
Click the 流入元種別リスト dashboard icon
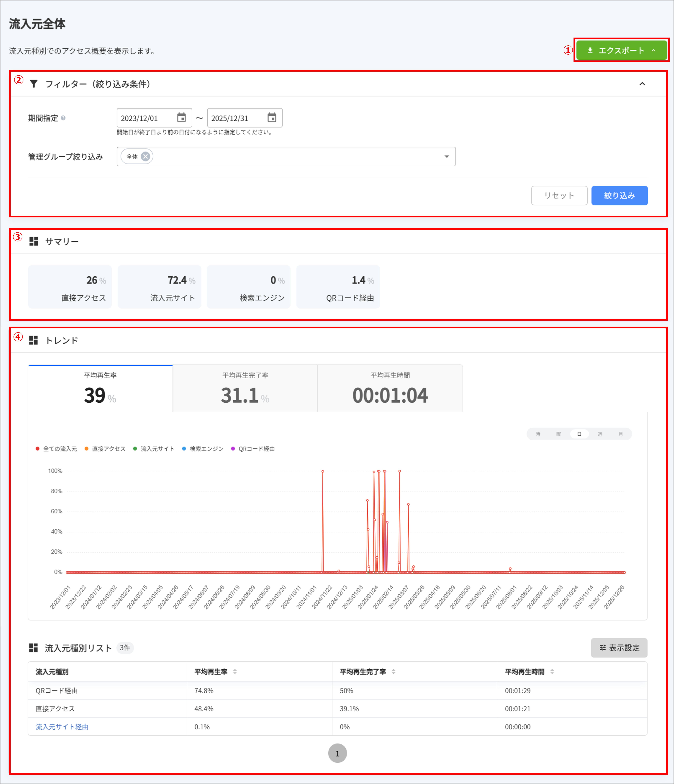coord(33,648)
